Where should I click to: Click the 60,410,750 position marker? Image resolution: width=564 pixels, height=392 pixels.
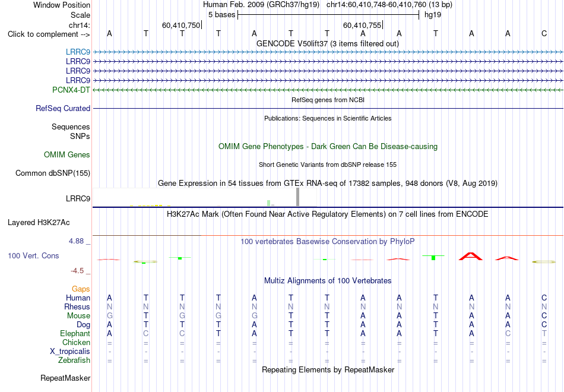click(x=181, y=25)
